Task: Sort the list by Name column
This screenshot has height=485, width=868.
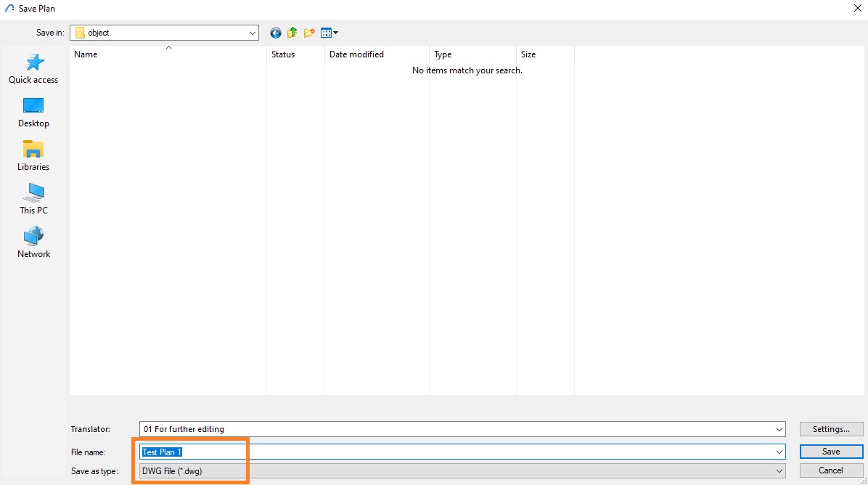Action: point(168,54)
